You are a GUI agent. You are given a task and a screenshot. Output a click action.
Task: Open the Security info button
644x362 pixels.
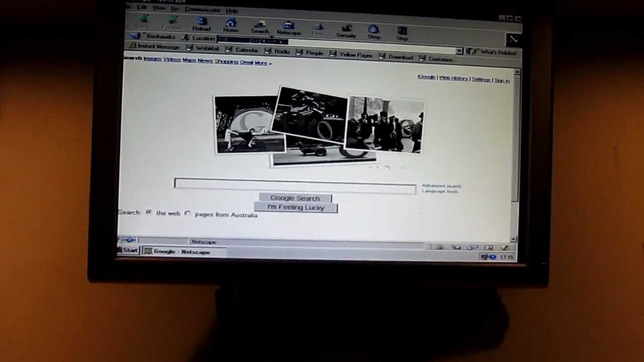coord(346,31)
